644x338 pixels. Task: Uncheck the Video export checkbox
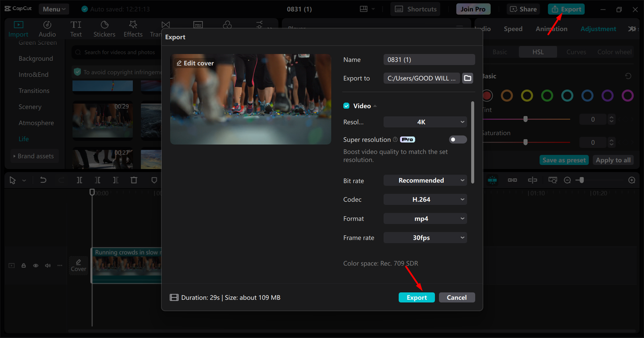click(346, 106)
